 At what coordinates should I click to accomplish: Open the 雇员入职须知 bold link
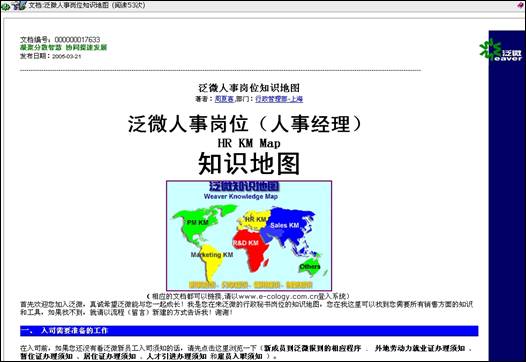tap(240, 356)
